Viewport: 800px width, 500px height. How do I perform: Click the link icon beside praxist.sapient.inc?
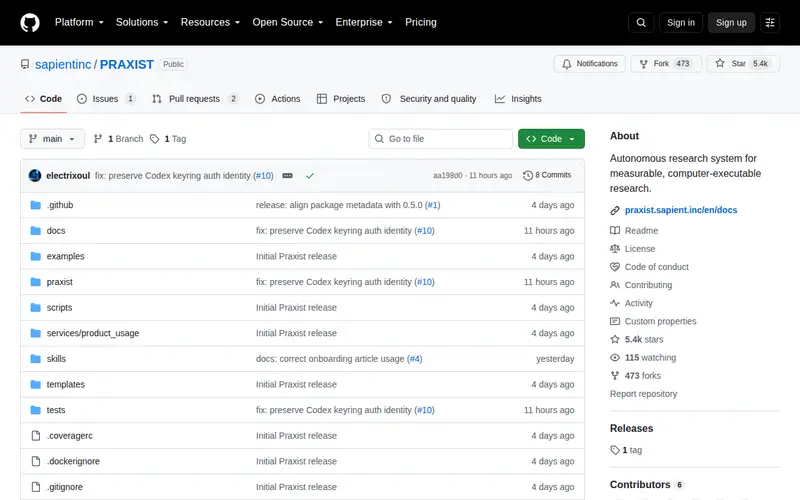615,210
